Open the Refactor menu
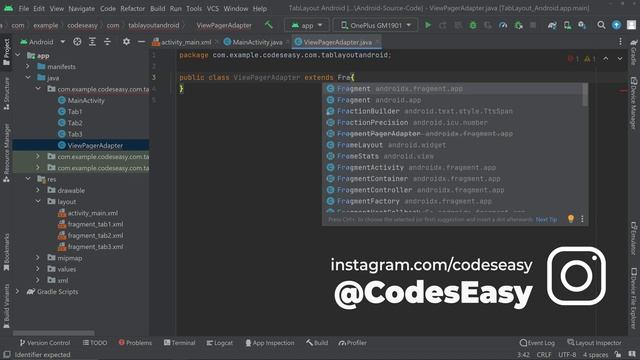Screen dimensions: 640x360 (x=133, y=8)
